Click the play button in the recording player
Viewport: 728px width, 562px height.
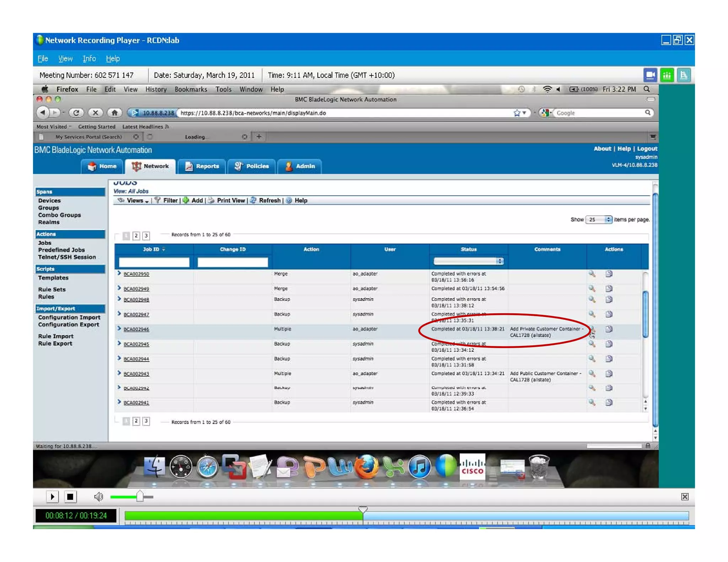coord(52,496)
